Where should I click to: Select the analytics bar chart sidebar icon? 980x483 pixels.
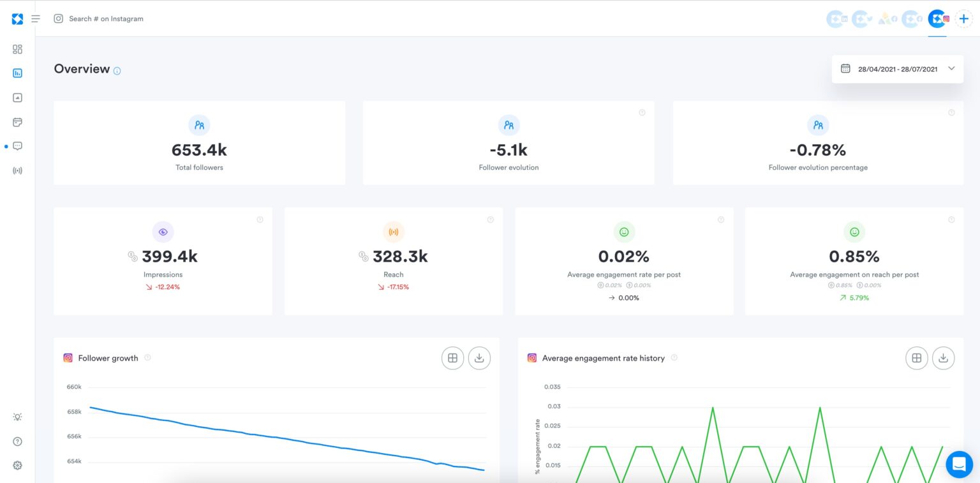coord(17,73)
